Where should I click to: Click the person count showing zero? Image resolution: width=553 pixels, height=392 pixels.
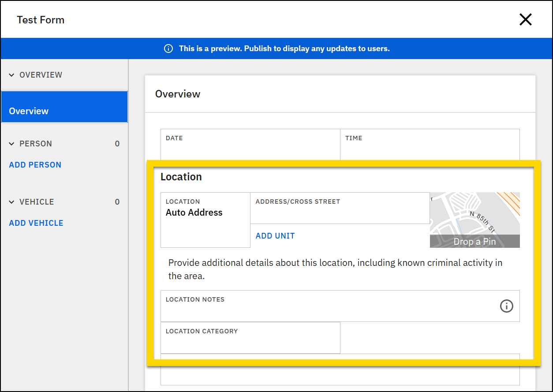[x=117, y=143]
